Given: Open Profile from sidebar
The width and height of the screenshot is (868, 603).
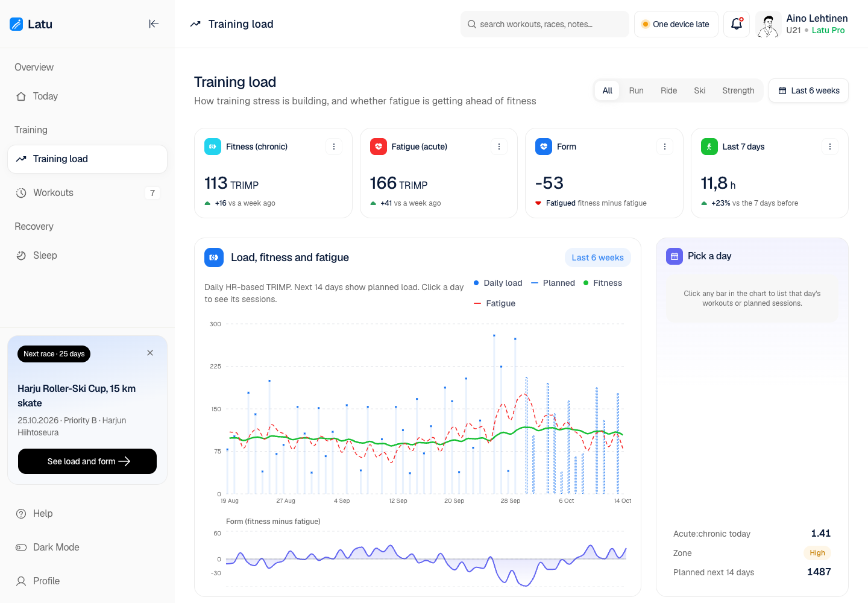Looking at the screenshot, I should point(87,581).
